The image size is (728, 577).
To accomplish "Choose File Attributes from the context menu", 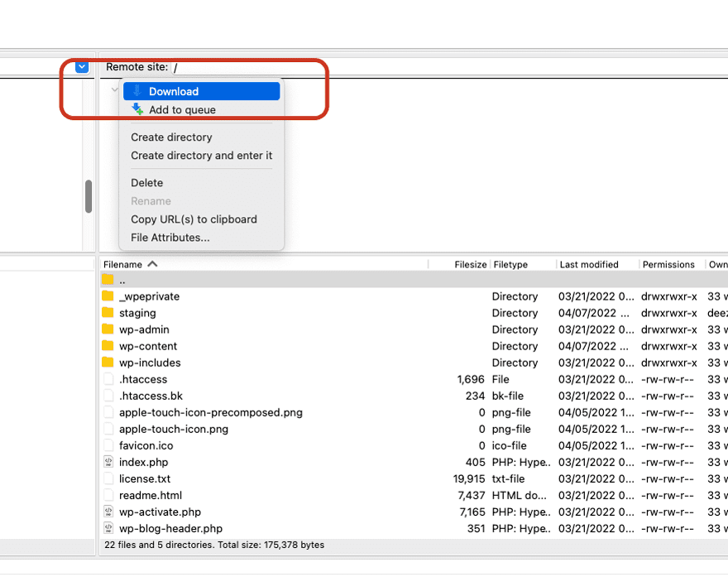I will click(171, 238).
